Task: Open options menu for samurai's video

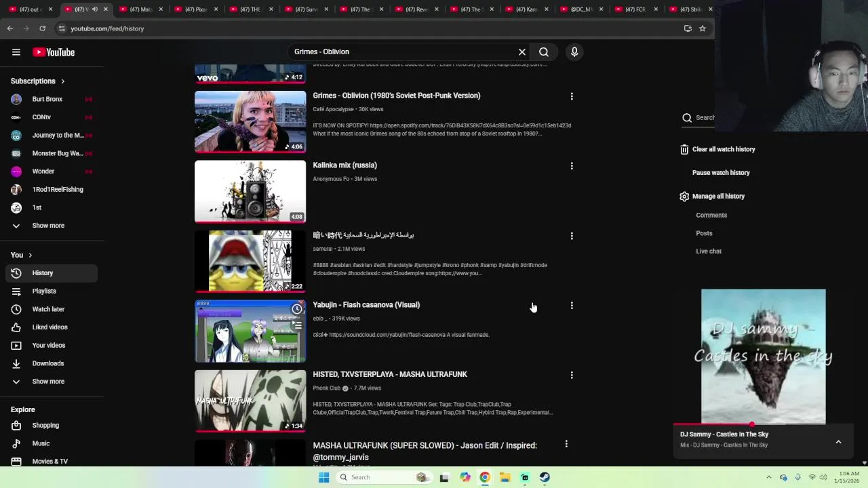Action: (x=572, y=236)
